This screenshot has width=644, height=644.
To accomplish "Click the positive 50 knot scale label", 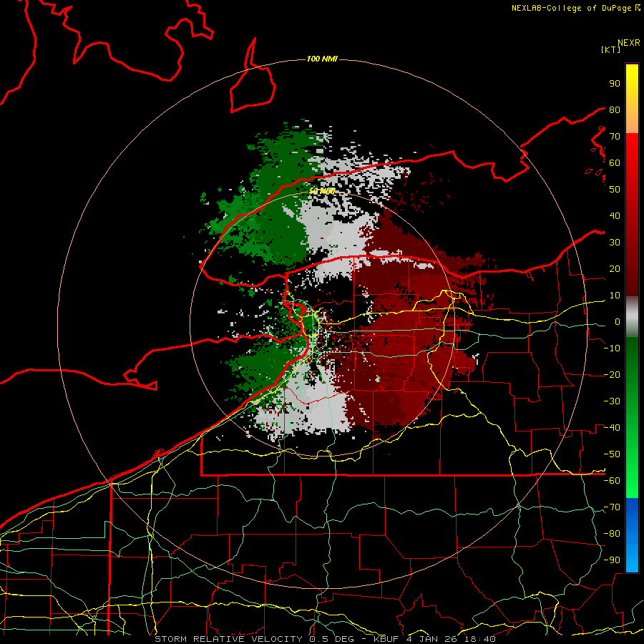I will tap(615, 190).
